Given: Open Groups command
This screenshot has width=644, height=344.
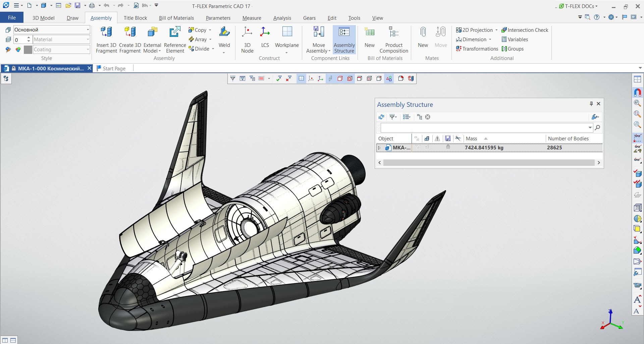Looking at the screenshot, I should tap(513, 49).
